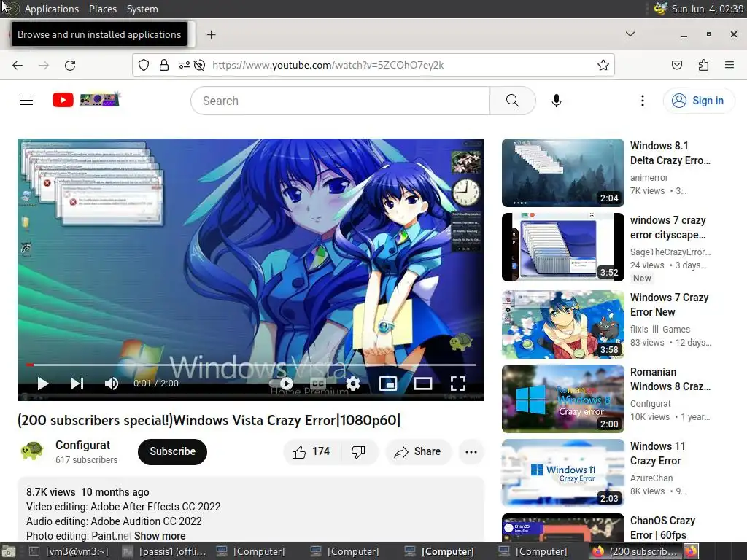The width and height of the screenshot is (747, 560).
Task: Sign in to YouTube
Action: click(x=698, y=101)
